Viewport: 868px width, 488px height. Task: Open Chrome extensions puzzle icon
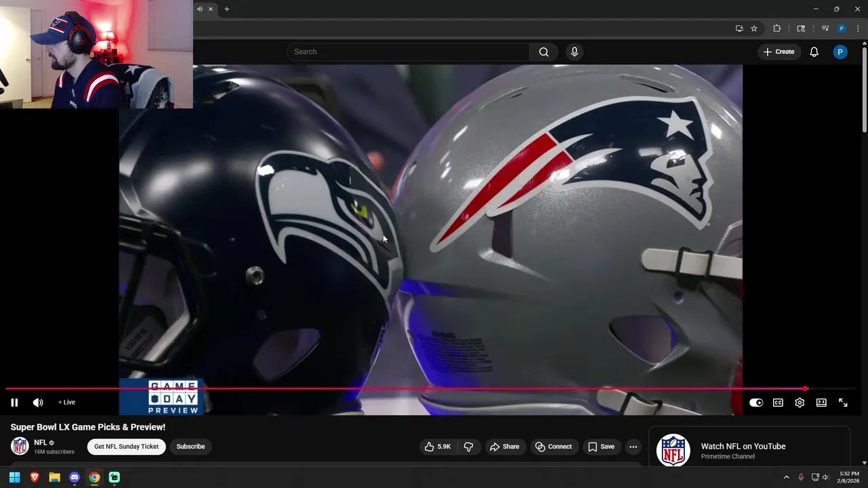click(777, 28)
